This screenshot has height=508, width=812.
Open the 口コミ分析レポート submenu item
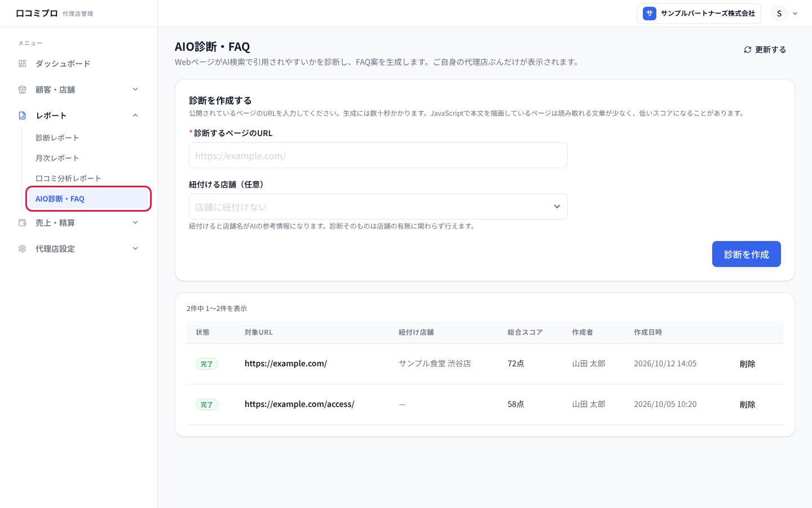click(x=68, y=178)
